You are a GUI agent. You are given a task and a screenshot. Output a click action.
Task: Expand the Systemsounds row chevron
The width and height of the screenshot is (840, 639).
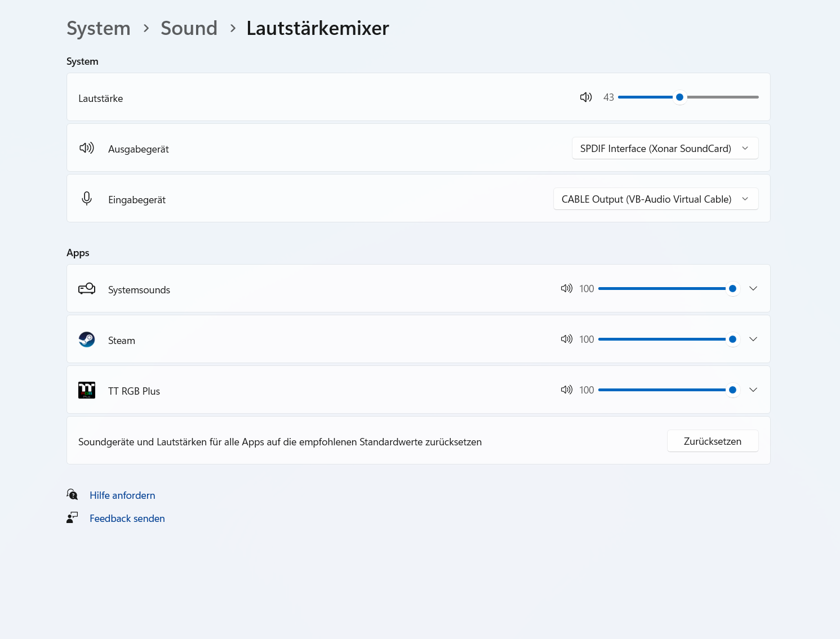coord(753,288)
